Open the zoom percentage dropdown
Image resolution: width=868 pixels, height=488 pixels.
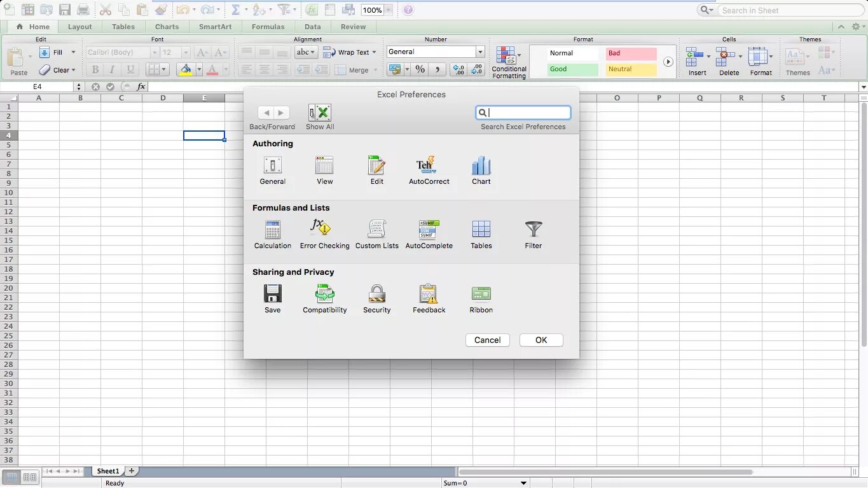click(388, 10)
